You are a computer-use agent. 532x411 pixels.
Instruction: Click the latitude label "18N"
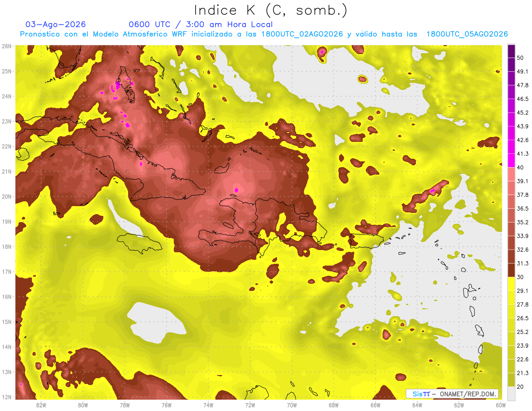click(x=7, y=247)
